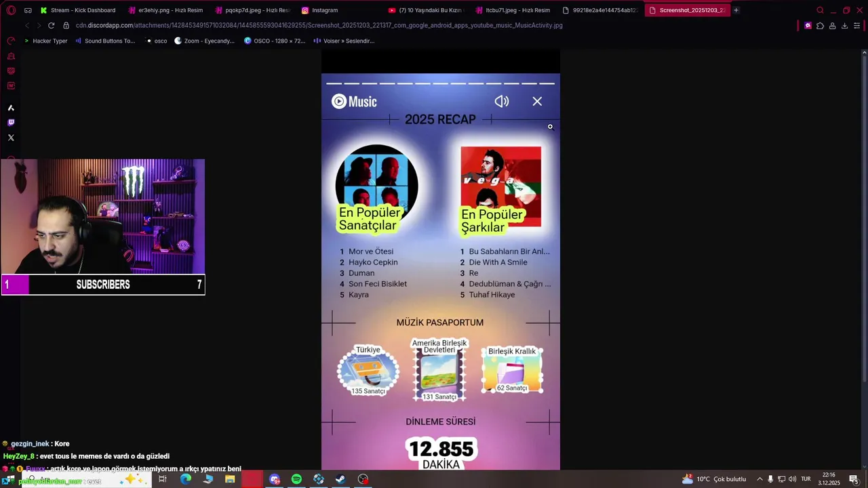Open Microsoft Edge from the taskbar
This screenshot has width=868, height=488.
click(185, 479)
